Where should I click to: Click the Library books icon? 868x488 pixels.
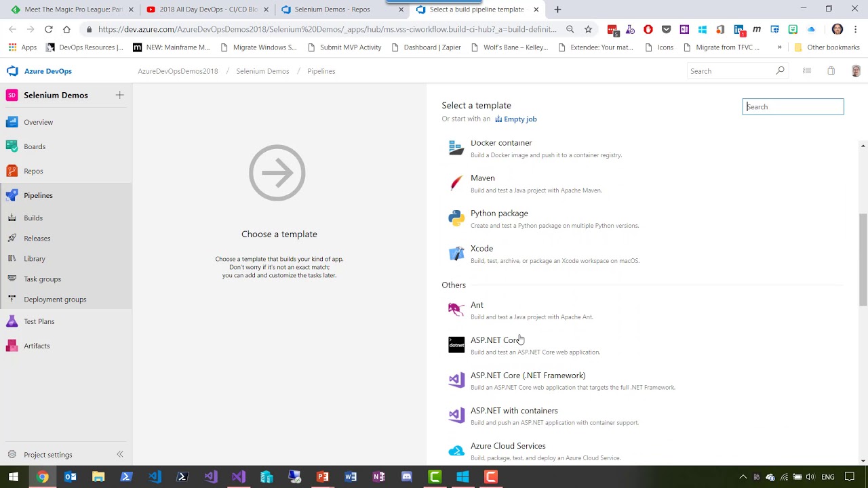click(12, 259)
